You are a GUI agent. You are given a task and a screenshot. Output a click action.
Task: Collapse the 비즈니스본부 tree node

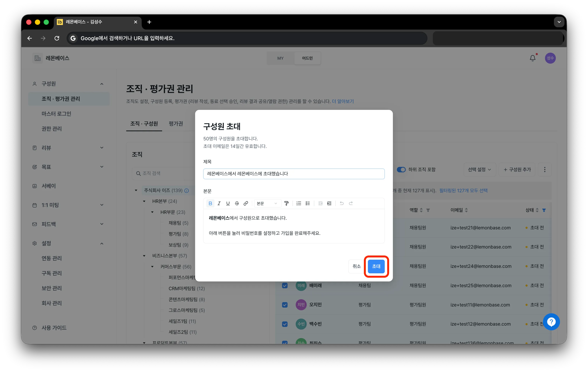coord(144,256)
